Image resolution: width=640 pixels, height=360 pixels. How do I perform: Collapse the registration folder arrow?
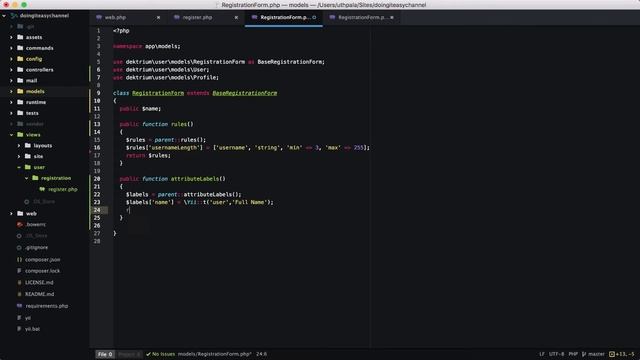(27, 178)
